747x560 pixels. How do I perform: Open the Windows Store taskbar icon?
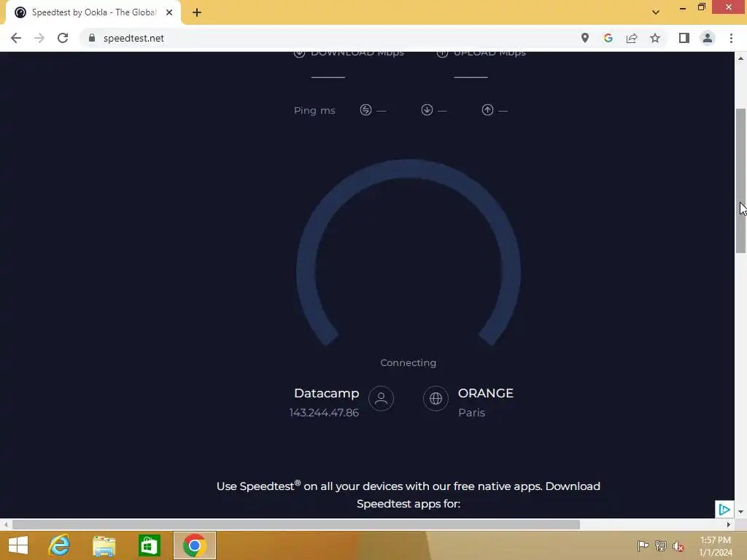[x=149, y=545]
